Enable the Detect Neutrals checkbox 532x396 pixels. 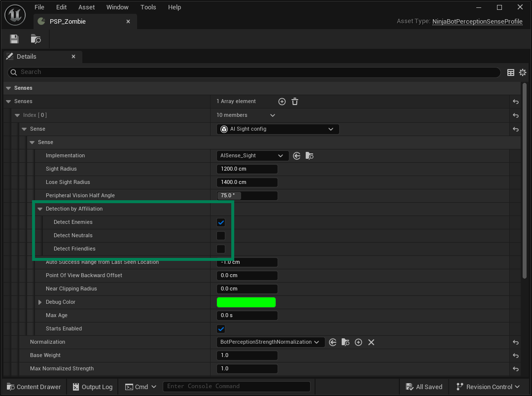tap(221, 236)
